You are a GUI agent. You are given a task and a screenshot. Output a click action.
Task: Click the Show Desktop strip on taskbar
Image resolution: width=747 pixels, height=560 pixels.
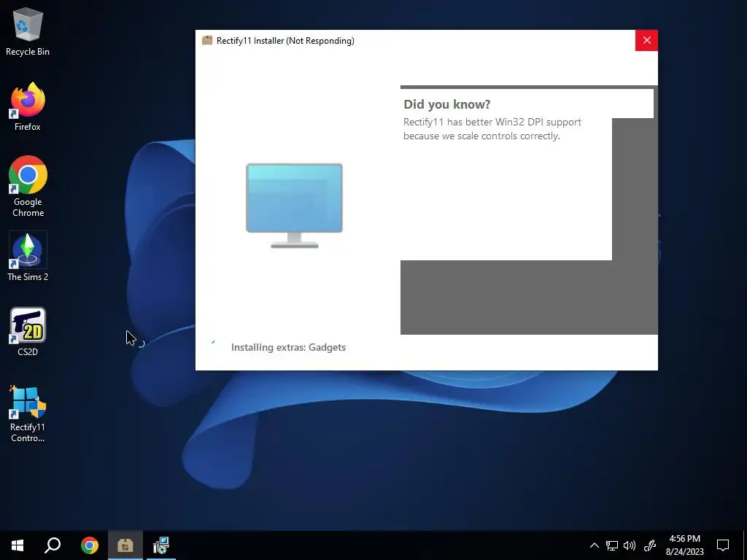pos(745,545)
